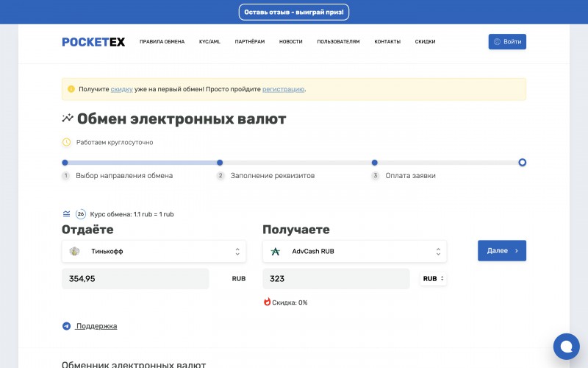588x368 pixels.
Task: Click the AdvCash logo icon
Action: click(x=275, y=251)
